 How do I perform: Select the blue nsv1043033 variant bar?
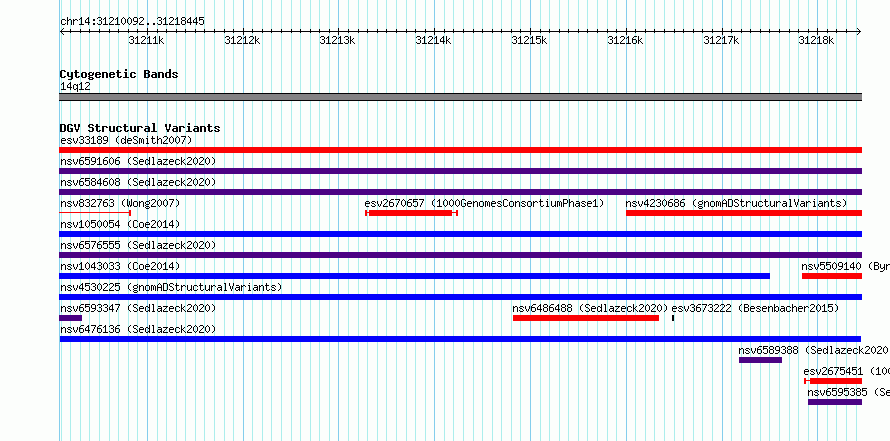coord(414,276)
